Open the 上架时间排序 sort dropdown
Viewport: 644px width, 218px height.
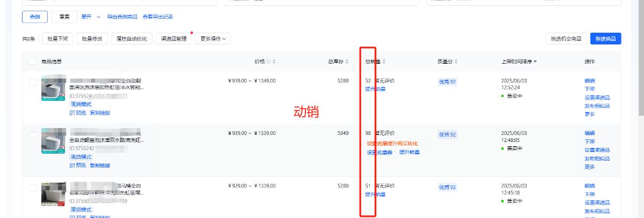point(519,62)
